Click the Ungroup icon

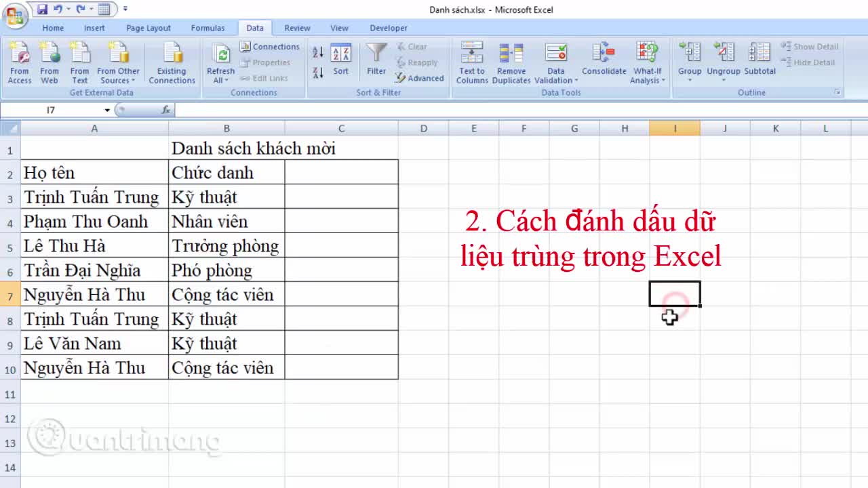click(x=724, y=53)
